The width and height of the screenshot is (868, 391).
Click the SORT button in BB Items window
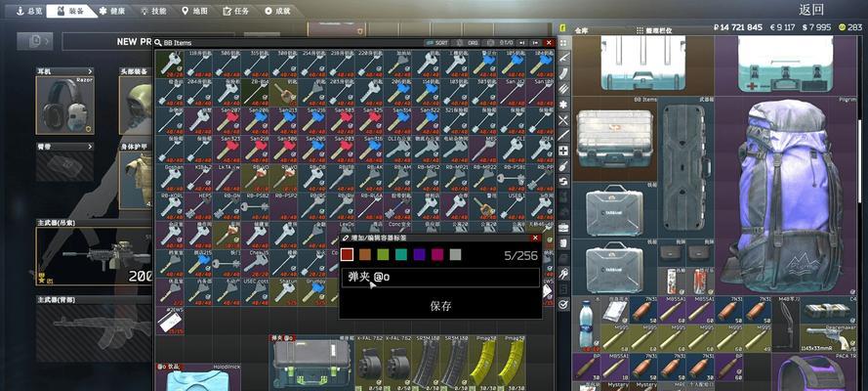pos(437,43)
